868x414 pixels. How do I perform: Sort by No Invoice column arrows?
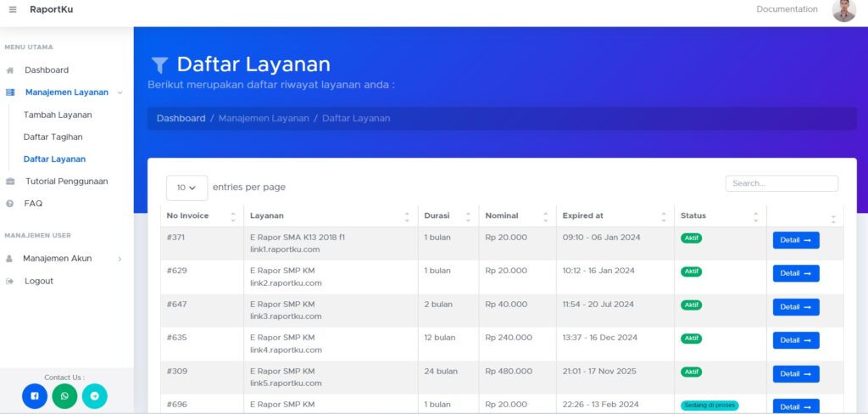(233, 216)
